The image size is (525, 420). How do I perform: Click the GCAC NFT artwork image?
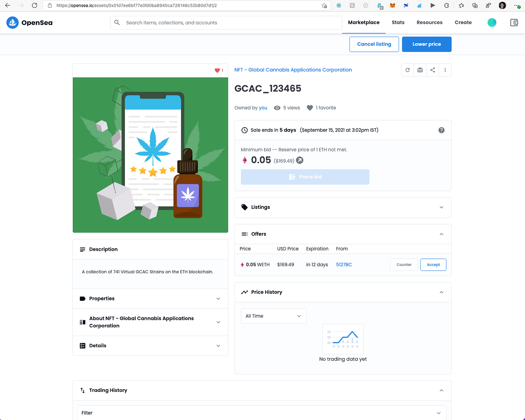[x=150, y=155]
